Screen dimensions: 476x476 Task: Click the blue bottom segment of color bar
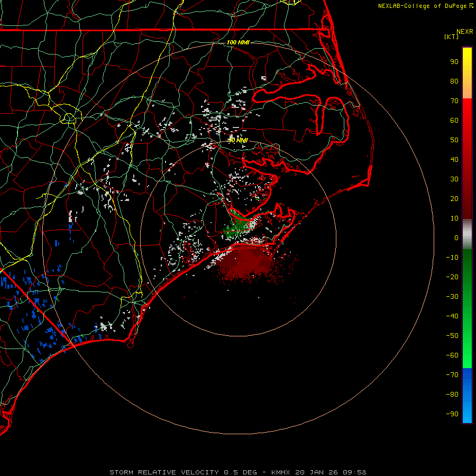[467, 396]
